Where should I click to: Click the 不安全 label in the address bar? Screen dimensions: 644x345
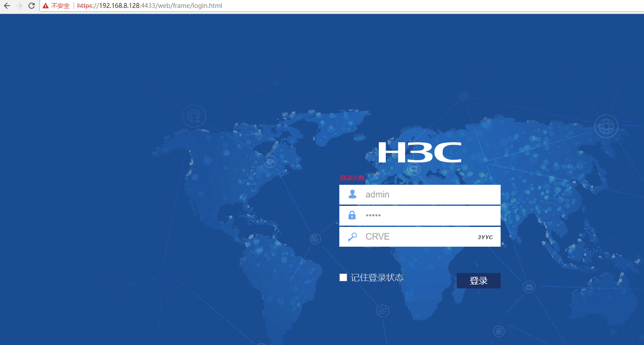pos(60,6)
